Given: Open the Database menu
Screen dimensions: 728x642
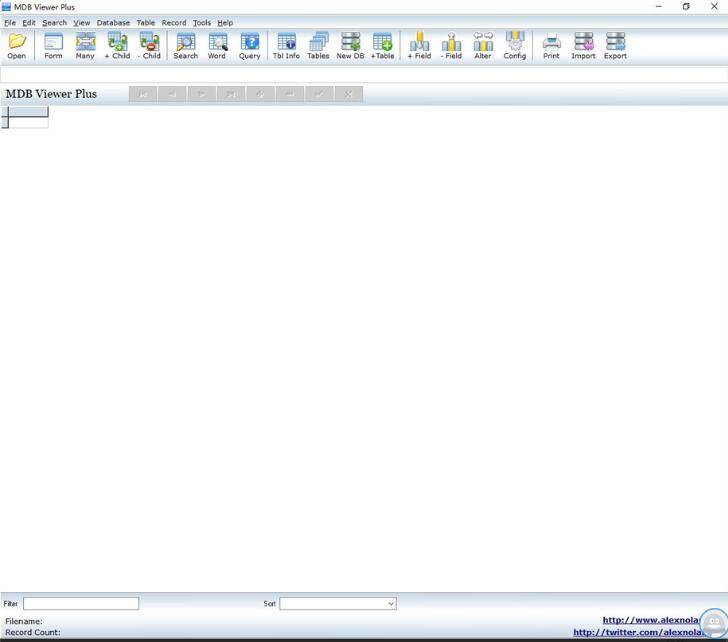Looking at the screenshot, I should (x=113, y=22).
